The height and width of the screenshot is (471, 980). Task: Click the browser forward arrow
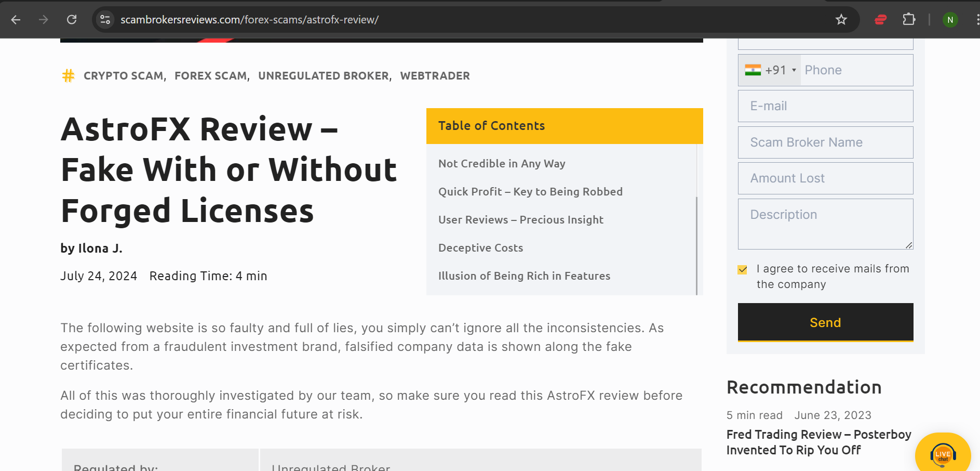click(x=44, y=20)
